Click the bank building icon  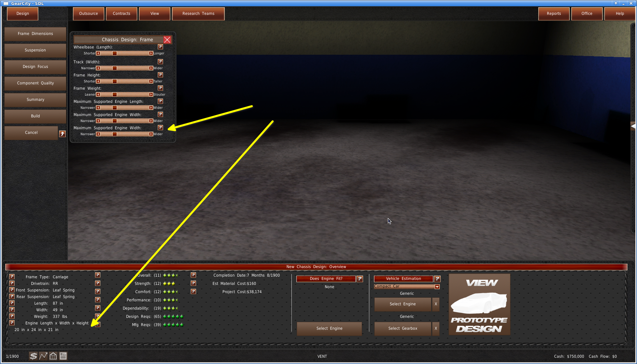(53, 356)
